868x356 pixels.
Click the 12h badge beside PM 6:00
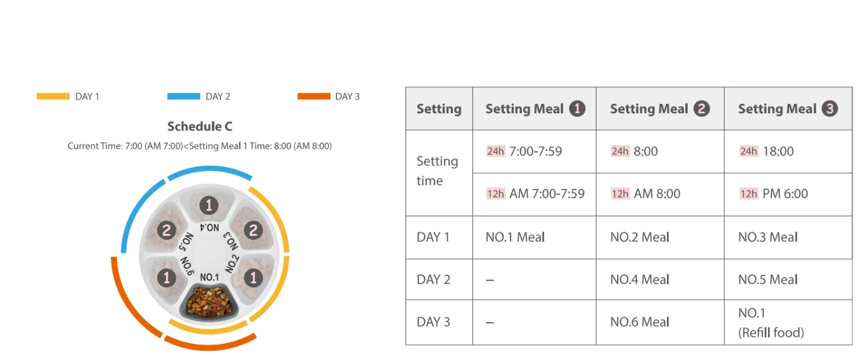tap(748, 194)
